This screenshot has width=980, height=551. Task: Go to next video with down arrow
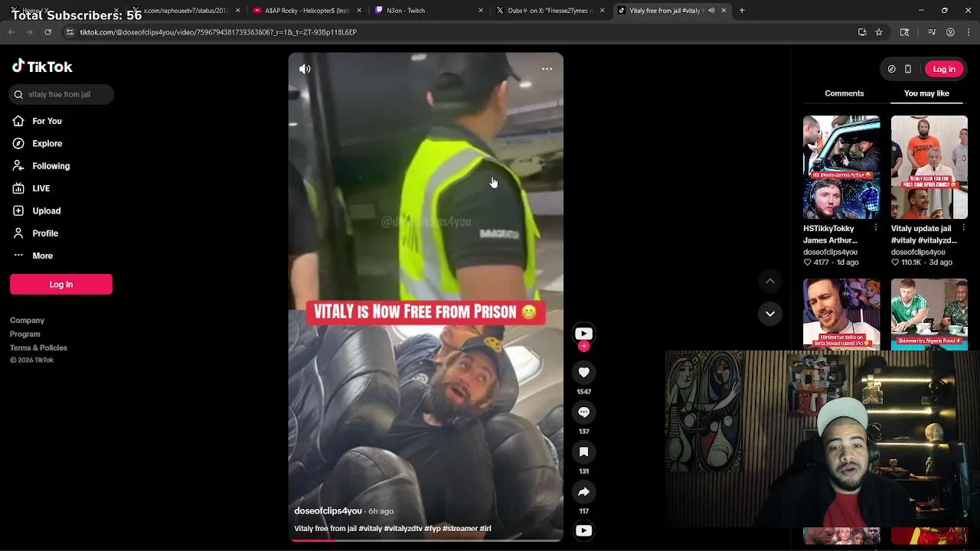[x=770, y=314]
